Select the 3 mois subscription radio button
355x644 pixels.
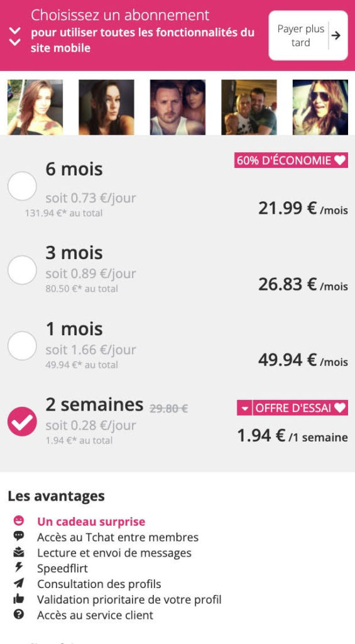click(22, 270)
